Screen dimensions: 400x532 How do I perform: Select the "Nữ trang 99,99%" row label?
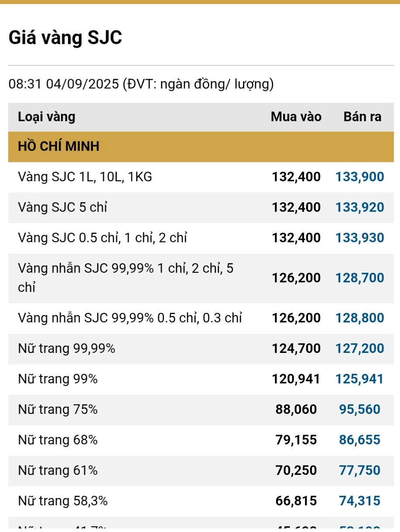point(66,348)
